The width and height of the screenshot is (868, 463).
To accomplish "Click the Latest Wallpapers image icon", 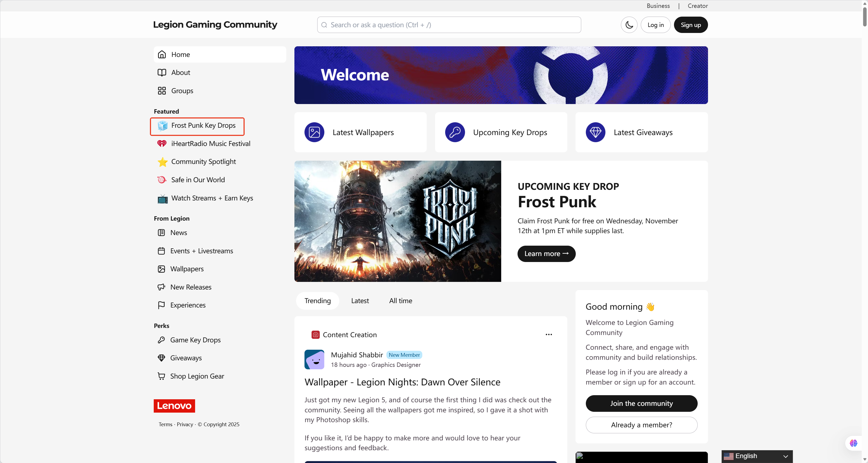I will tap(314, 132).
